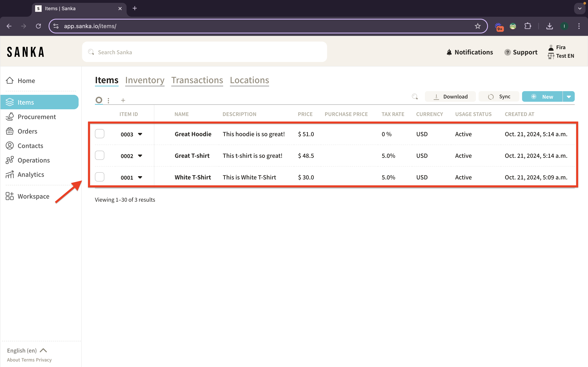The image size is (588, 367).
Task: Click the Operations sidebar icon
Action: (10, 160)
